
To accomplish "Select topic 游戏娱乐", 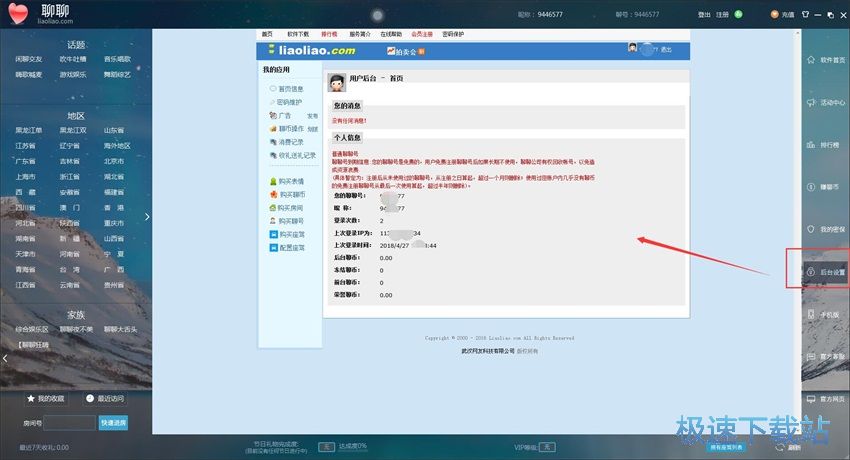I will pyautogui.click(x=73, y=74).
